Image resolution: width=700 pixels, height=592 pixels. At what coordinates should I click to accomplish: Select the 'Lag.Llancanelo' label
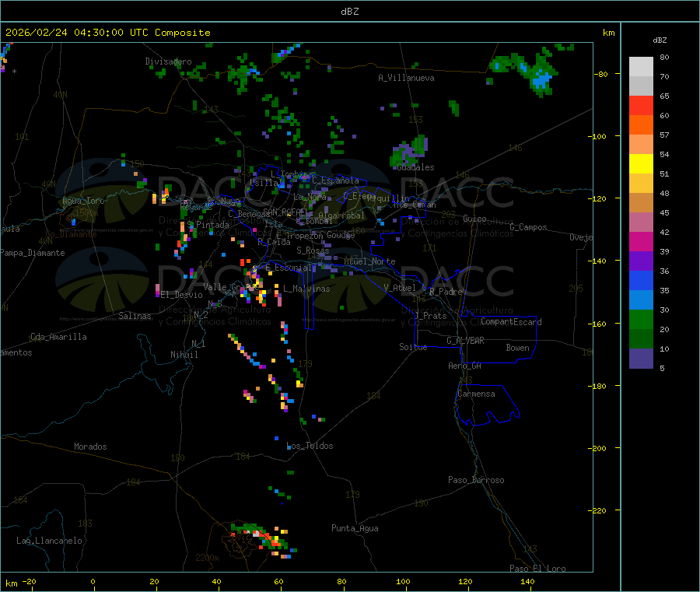coord(49,541)
